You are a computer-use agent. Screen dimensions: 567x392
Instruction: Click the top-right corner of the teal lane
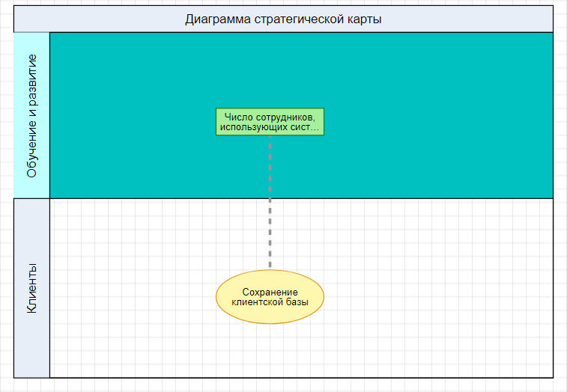coord(553,33)
